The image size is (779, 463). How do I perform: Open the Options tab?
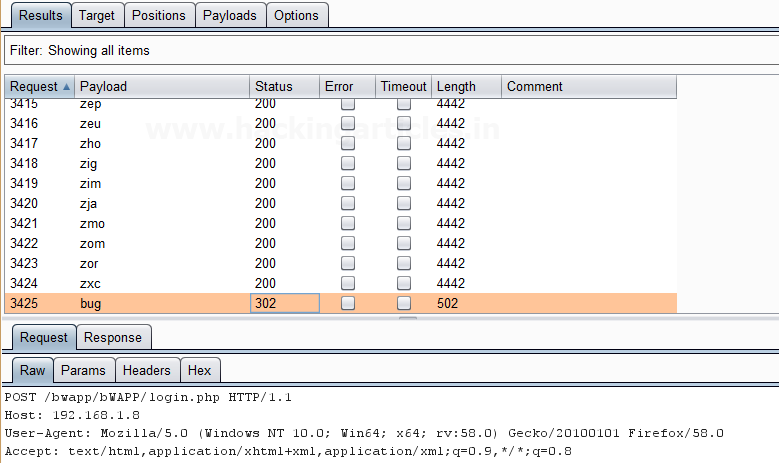coord(297,15)
